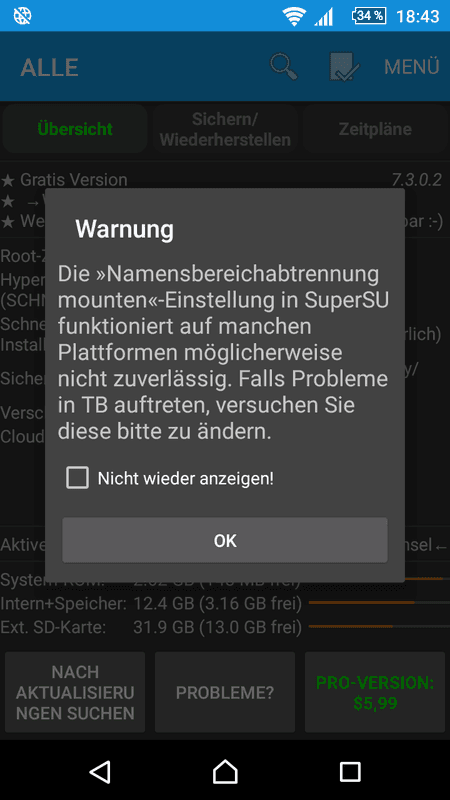Tap the Wi-Fi status icon
450x800 pixels.
pos(294,16)
